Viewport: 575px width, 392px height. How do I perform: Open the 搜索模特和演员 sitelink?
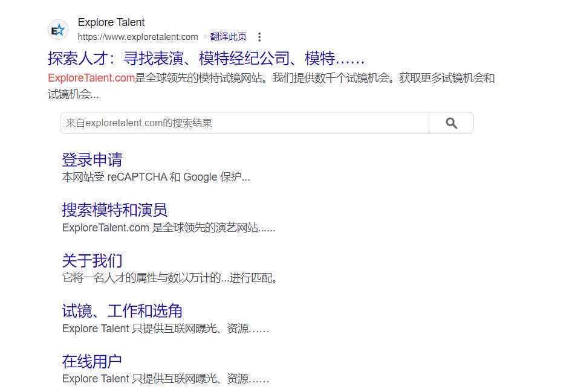[x=114, y=210]
